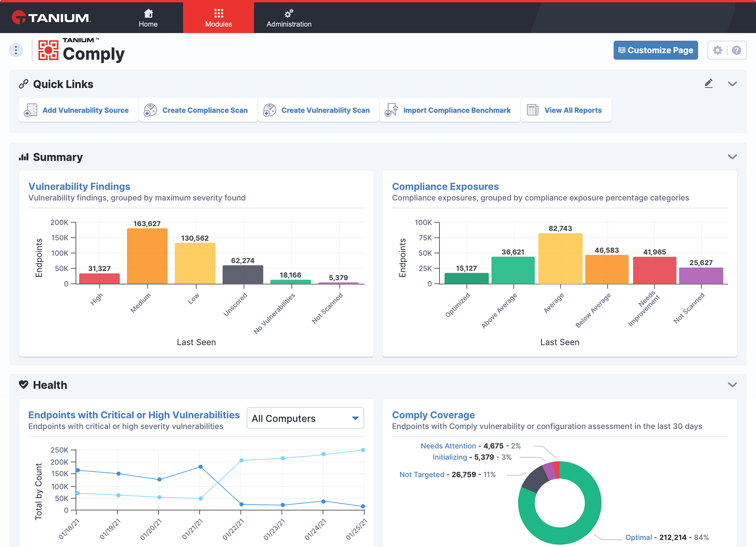The height and width of the screenshot is (547, 756).
Task: Click the 01/25/21 light blue data point
Action: pyautogui.click(x=363, y=450)
